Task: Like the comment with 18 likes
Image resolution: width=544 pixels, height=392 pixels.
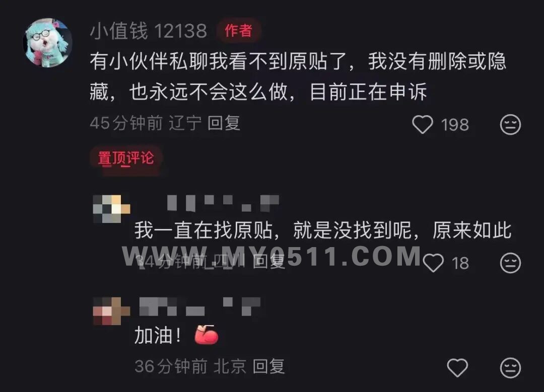Action: 433,263
